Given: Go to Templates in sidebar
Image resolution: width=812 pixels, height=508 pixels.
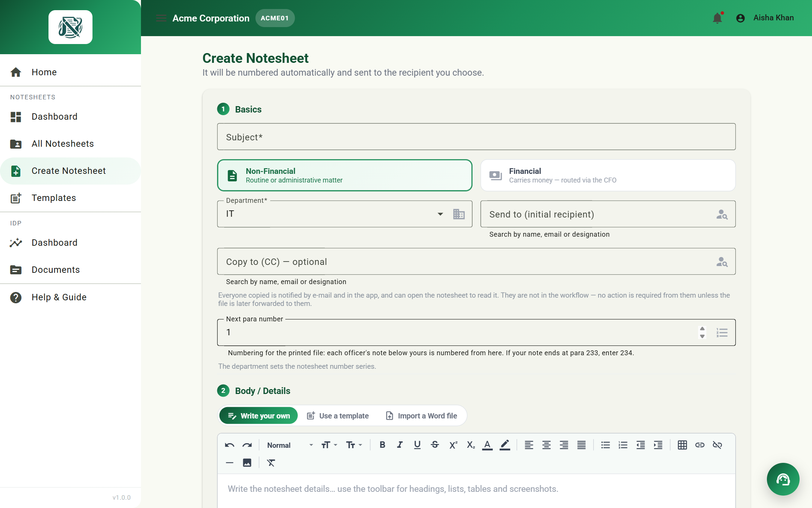Looking at the screenshot, I should click(70, 198).
